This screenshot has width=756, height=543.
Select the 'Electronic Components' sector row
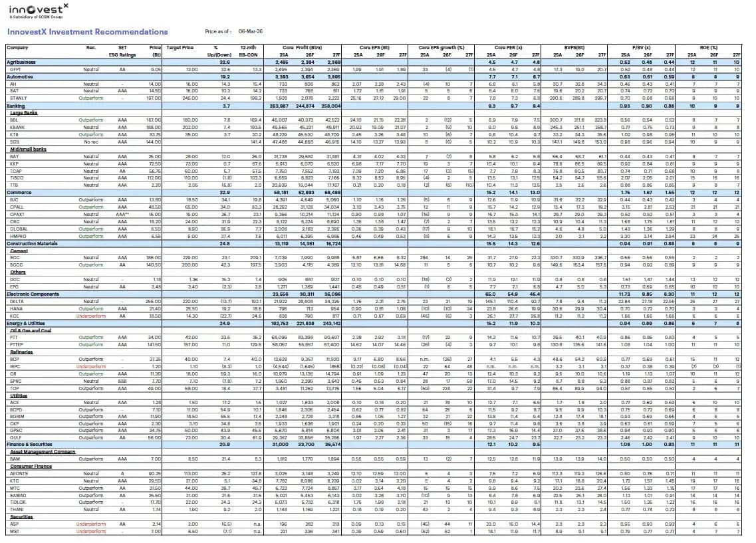pyautogui.click(x=374, y=294)
